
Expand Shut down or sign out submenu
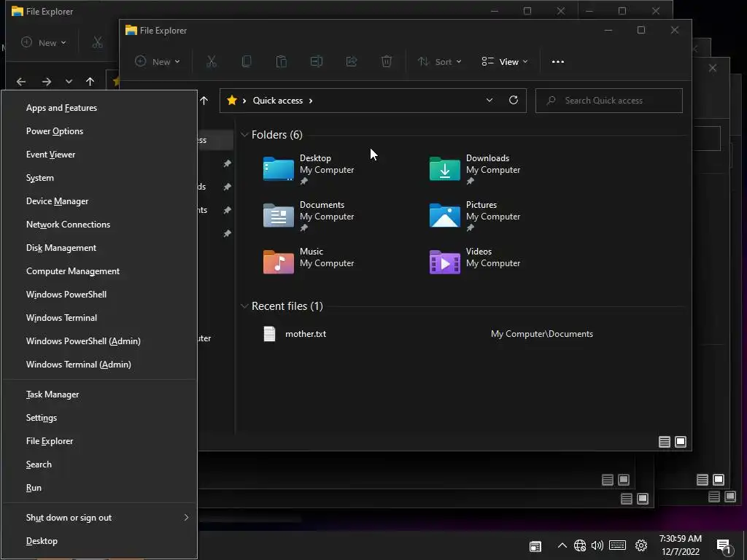coord(99,518)
